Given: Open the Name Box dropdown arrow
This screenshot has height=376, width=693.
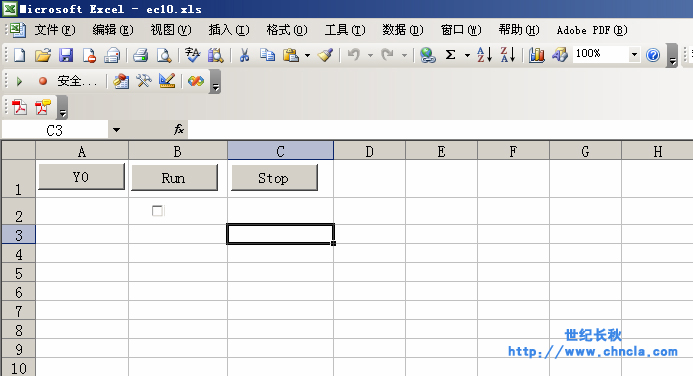Looking at the screenshot, I should pyautogui.click(x=116, y=130).
